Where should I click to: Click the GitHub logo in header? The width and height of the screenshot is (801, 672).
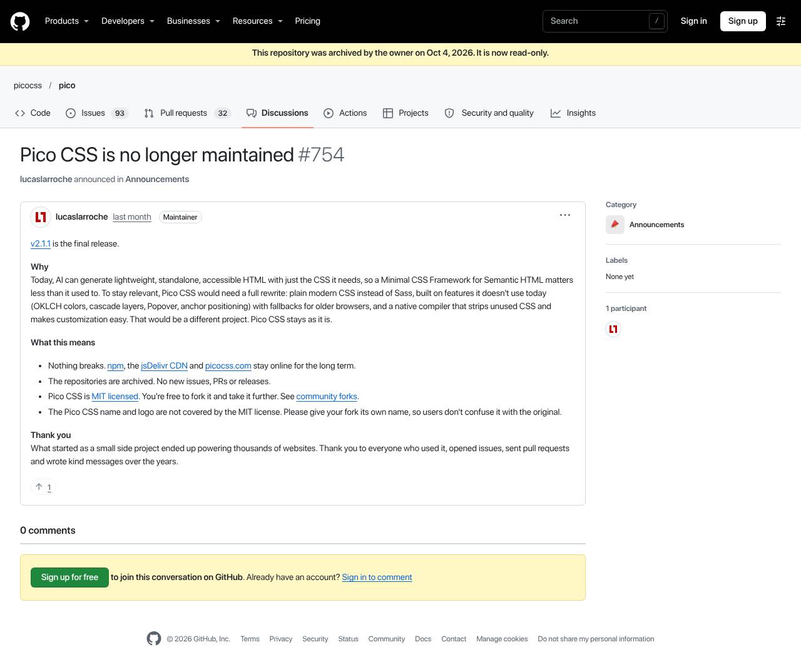20,21
